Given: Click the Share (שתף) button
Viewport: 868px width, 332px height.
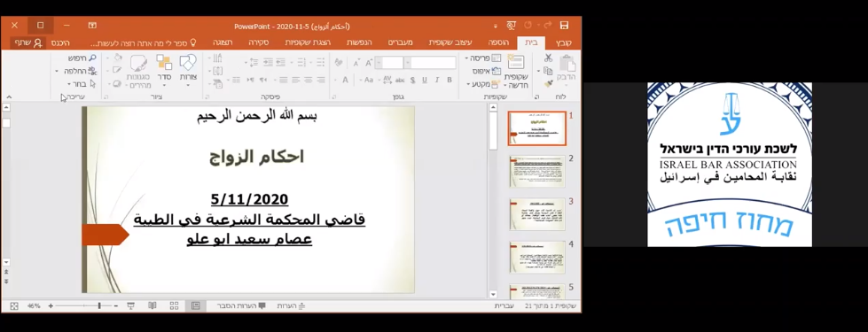Looking at the screenshot, I should coord(27,43).
